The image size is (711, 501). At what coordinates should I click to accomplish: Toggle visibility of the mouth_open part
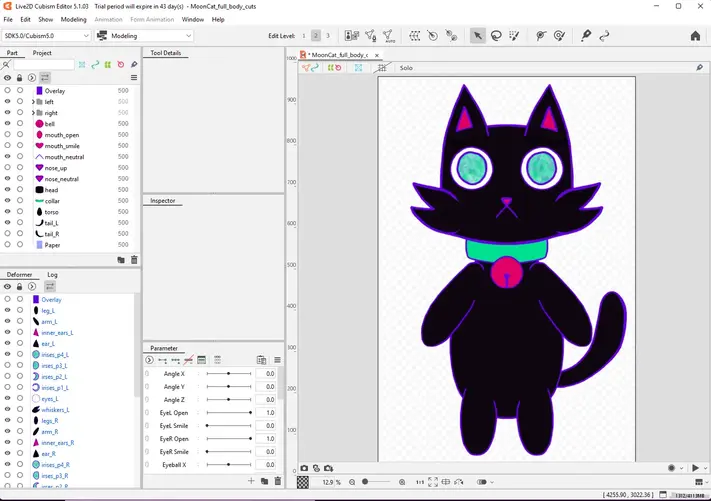pos(7,135)
